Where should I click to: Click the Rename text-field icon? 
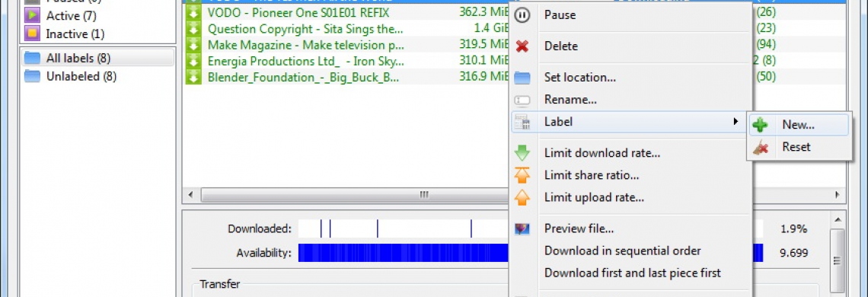[522, 101]
